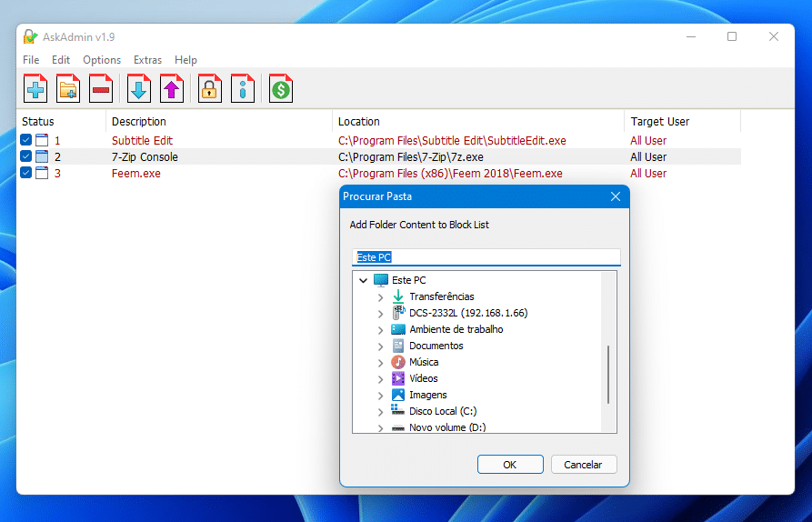Collapse the Este PC tree node
This screenshot has width=812, height=522.
363,281
